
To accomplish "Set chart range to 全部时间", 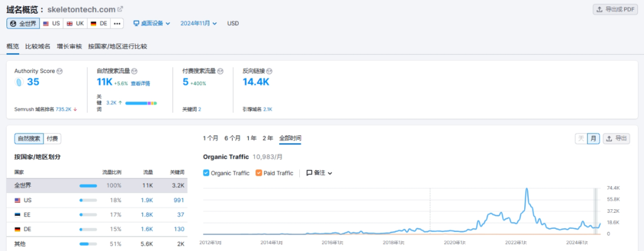I will 290,138.
